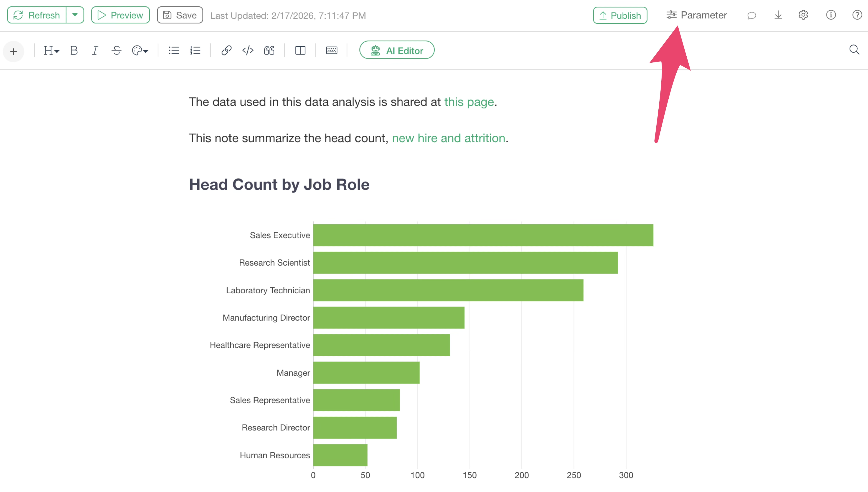This screenshot has height=492, width=868.
Task: Insert column layout
Action: tap(300, 51)
